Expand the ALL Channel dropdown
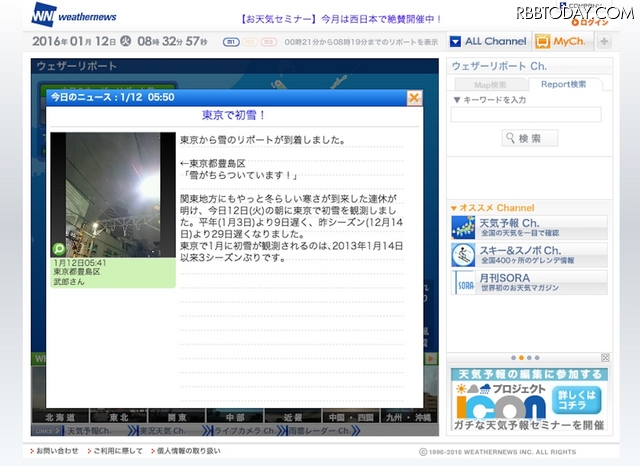640x466 pixels. tap(487, 42)
